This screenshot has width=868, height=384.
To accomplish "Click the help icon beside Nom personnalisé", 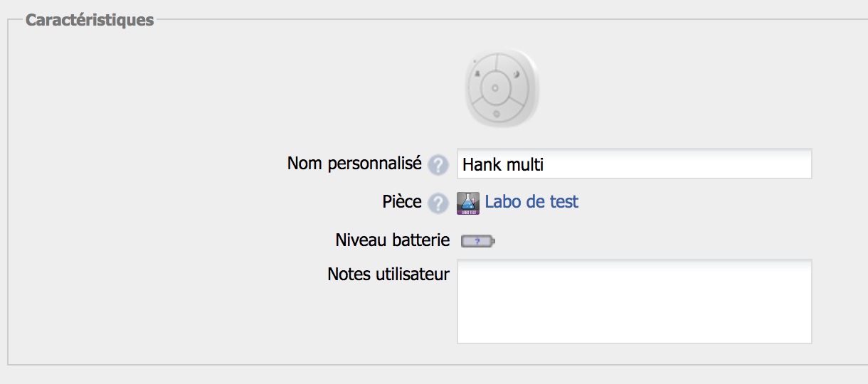I will [x=438, y=166].
